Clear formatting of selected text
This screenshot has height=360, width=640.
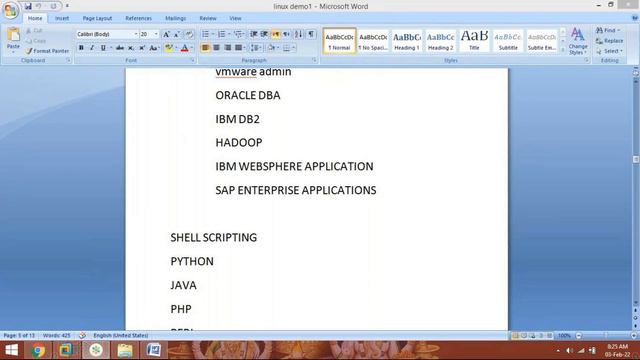click(189, 34)
